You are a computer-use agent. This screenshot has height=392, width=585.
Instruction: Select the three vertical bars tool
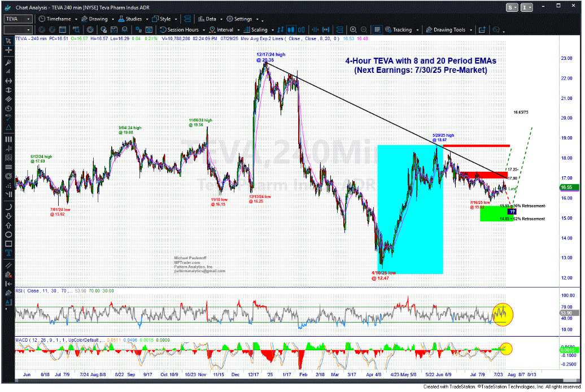point(8,140)
